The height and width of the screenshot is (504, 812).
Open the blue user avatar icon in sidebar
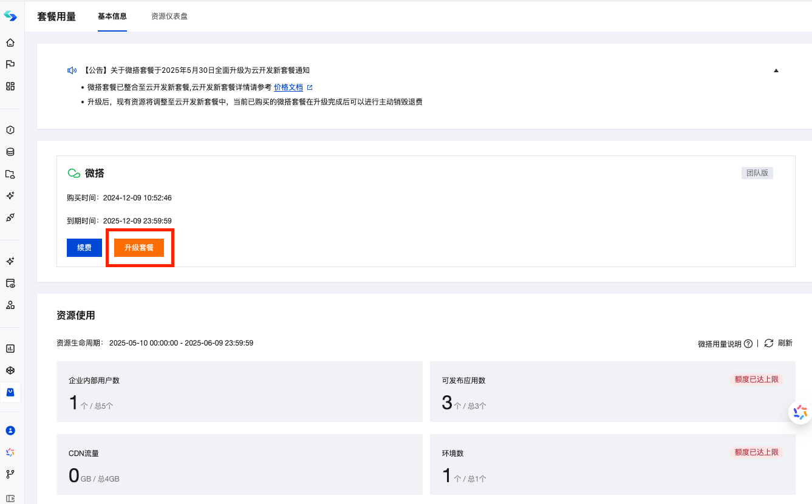coord(10,431)
